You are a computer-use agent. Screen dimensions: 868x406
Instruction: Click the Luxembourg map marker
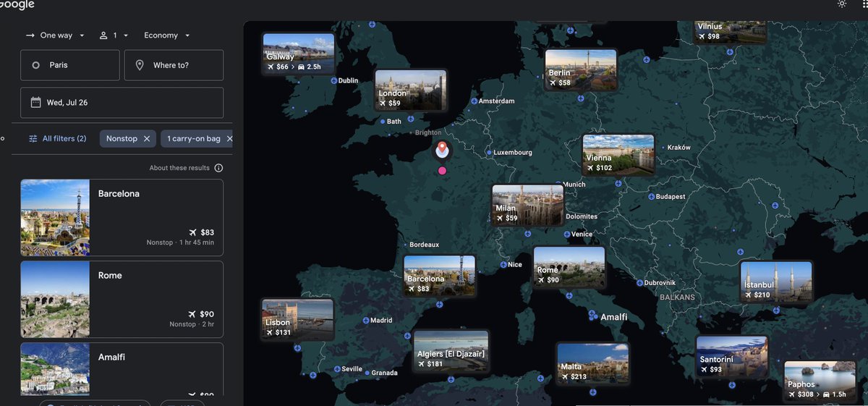[x=489, y=153]
